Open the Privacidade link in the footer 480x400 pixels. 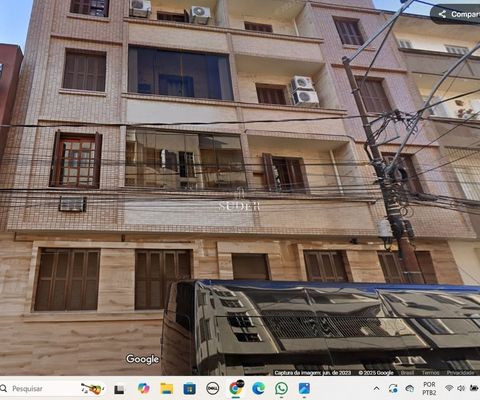[x=461, y=373]
